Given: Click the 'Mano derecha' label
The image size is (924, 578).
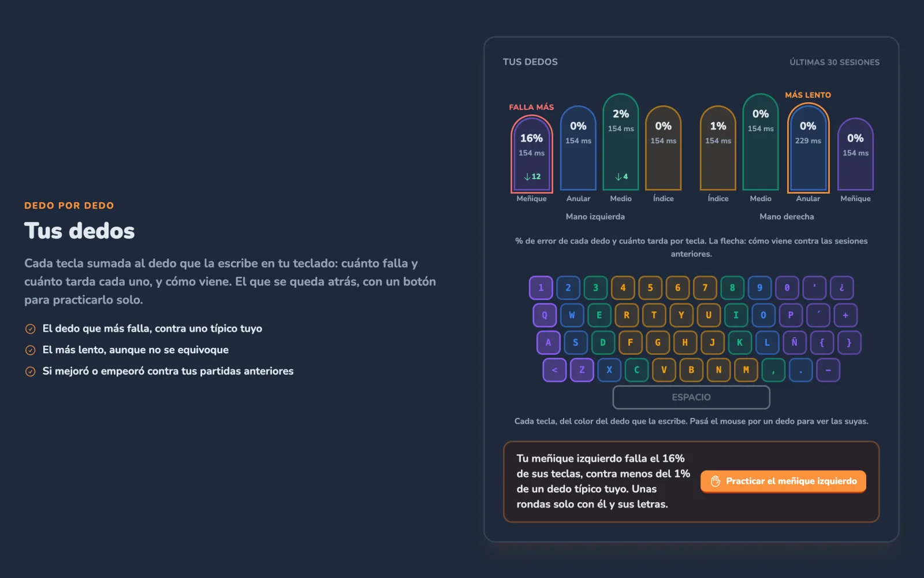Looking at the screenshot, I should 787,217.
